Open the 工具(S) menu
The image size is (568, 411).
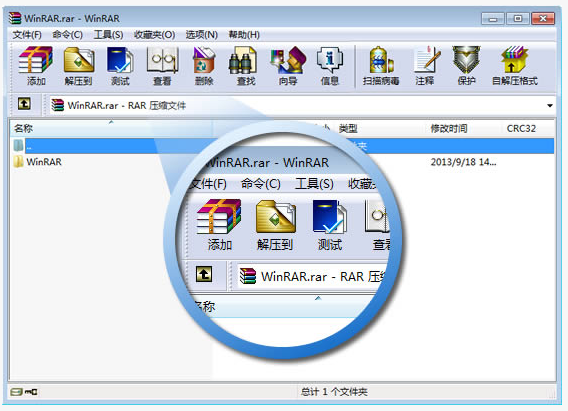108,35
